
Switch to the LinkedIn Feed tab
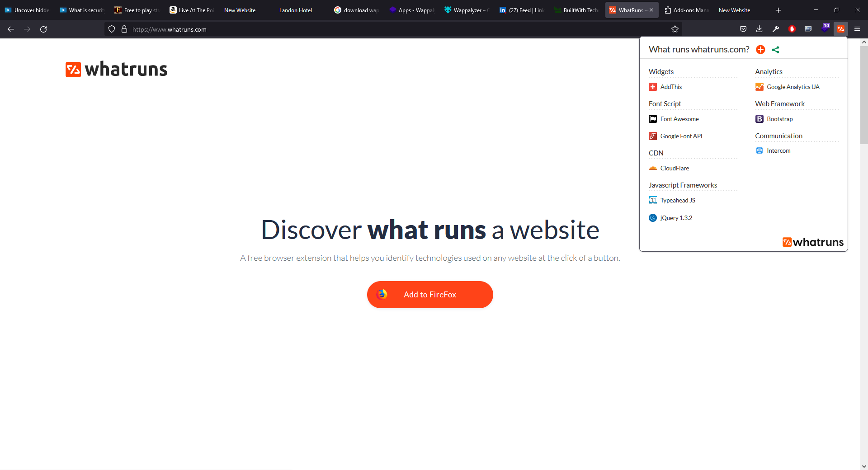pyautogui.click(x=521, y=10)
